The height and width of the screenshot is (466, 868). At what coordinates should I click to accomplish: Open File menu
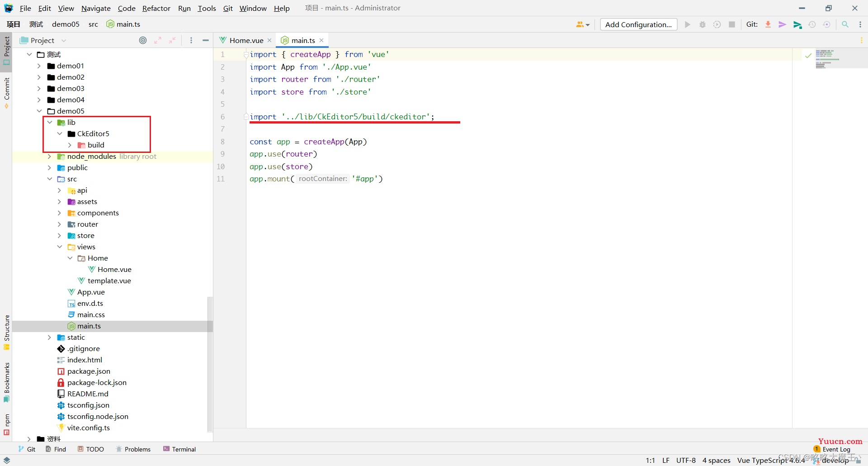click(x=25, y=8)
